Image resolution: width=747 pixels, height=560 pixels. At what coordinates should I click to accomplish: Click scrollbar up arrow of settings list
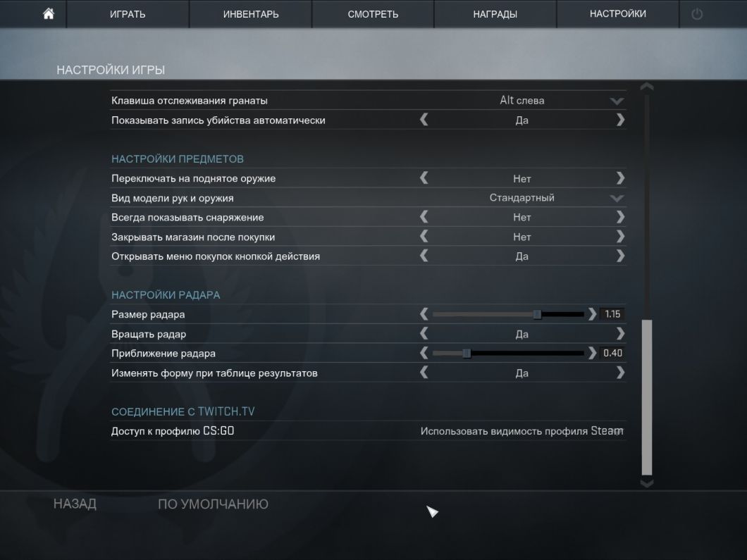[x=646, y=87]
